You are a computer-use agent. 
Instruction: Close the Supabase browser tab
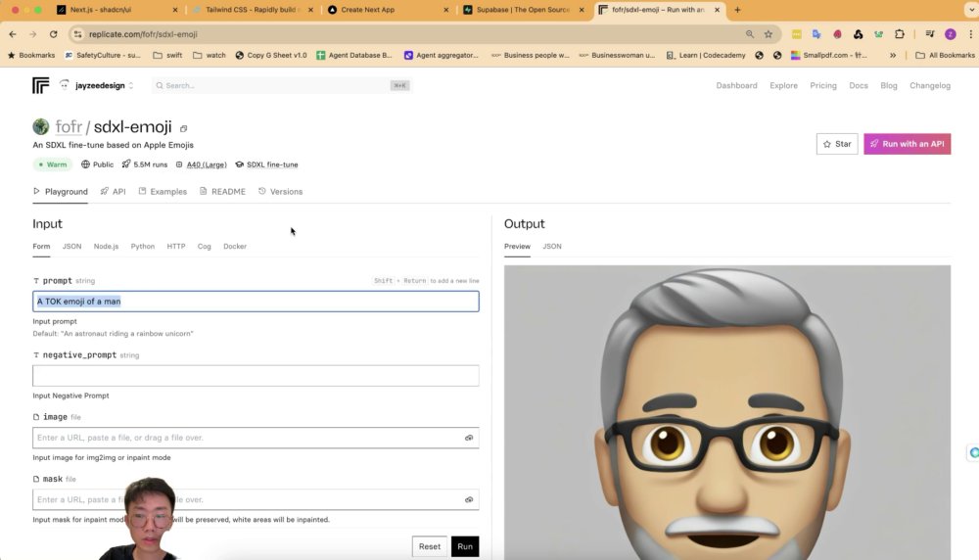(582, 10)
